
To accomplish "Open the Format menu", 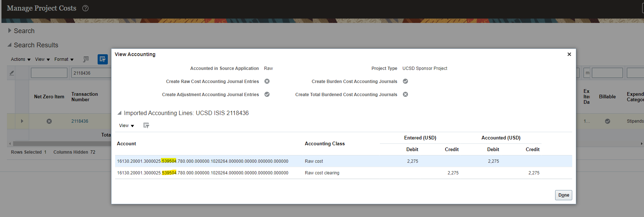I will [x=64, y=59].
